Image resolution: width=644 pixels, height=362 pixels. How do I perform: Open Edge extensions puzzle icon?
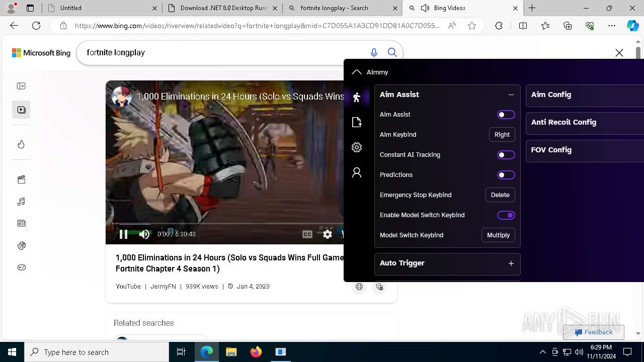pyautogui.click(x=499, y=26)
